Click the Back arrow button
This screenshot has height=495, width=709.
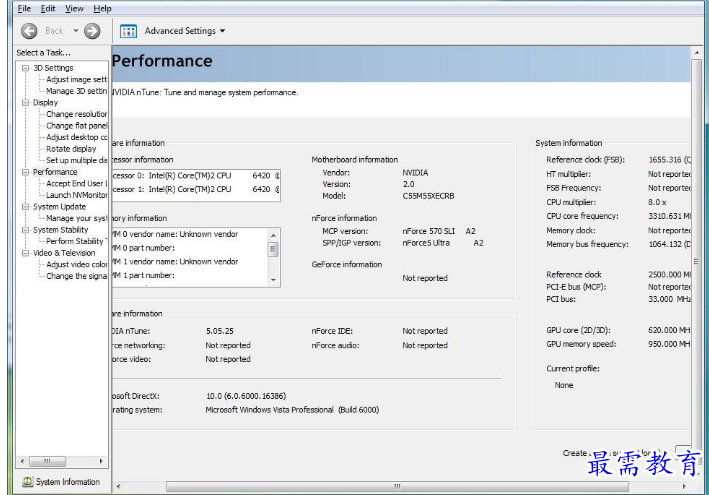(29, 31)
